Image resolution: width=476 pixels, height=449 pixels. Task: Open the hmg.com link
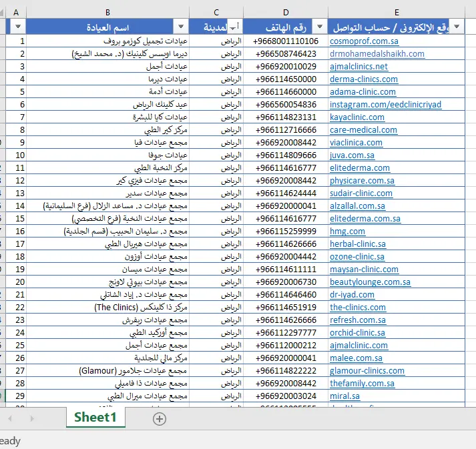pos(347,232)
